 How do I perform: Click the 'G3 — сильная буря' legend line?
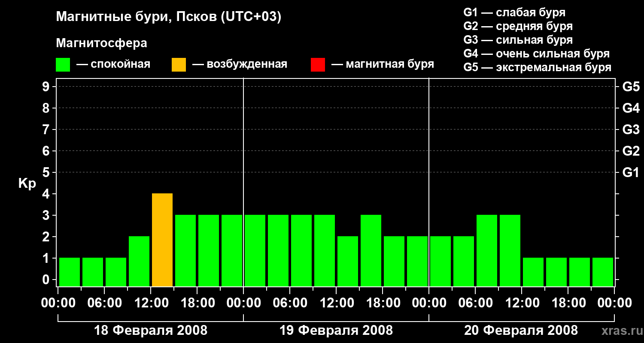(x=518, y=40)
